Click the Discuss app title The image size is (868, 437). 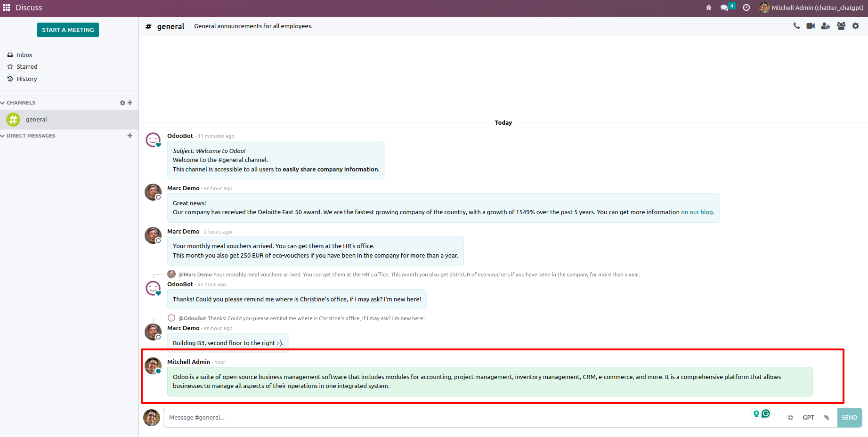pos(29,8)
